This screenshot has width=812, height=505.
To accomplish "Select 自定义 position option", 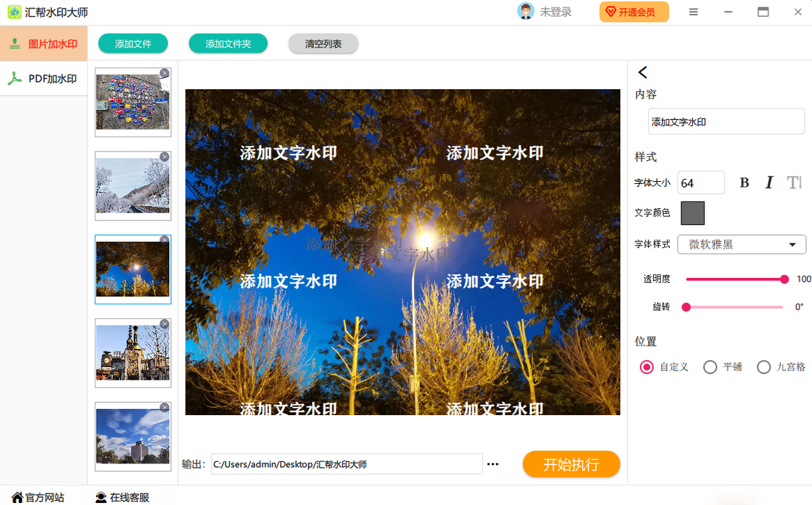I will [647, 367].
